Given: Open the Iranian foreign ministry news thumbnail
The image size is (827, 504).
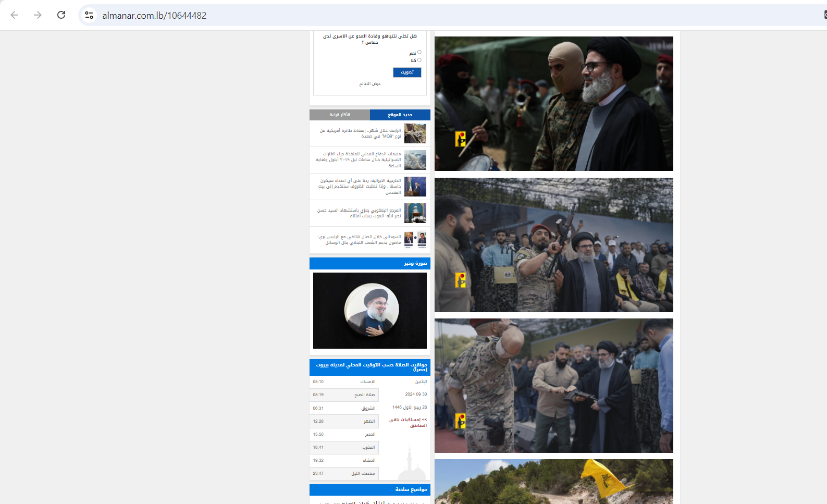Looking at the screenshot, I should click(x=415, y=187).
